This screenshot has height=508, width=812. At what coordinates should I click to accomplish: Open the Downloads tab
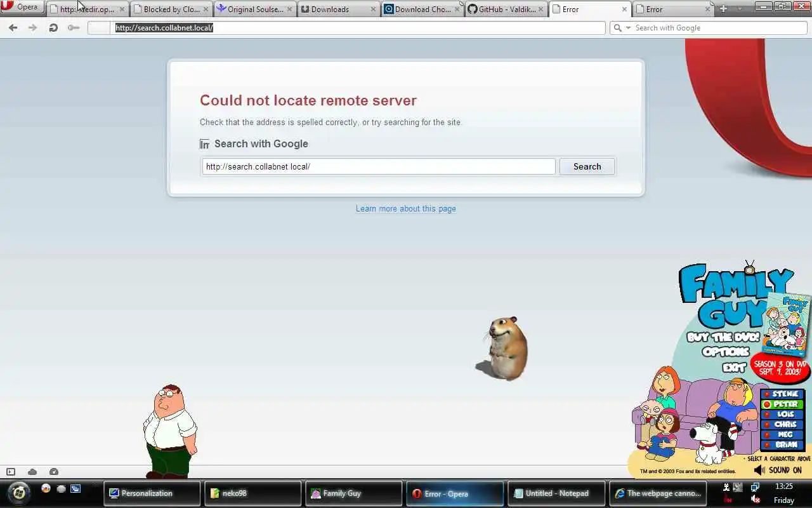[x=339, y=10]
